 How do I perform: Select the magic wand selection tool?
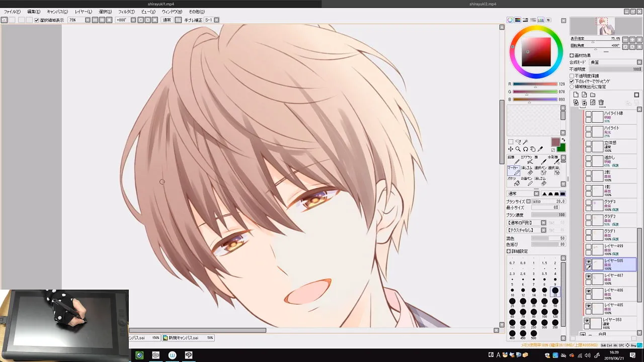point(525,142)
